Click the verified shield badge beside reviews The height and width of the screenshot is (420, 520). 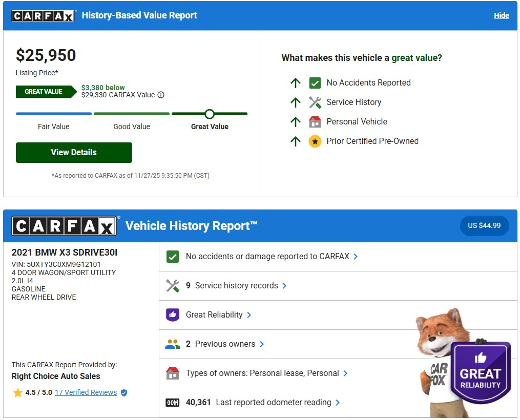click(124, 393)
